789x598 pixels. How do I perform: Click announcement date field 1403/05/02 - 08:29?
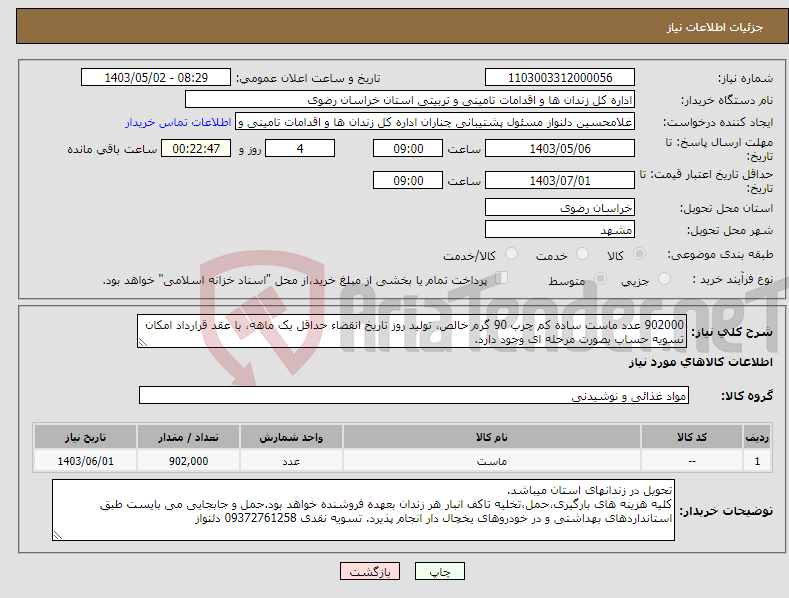coord(156,78)
